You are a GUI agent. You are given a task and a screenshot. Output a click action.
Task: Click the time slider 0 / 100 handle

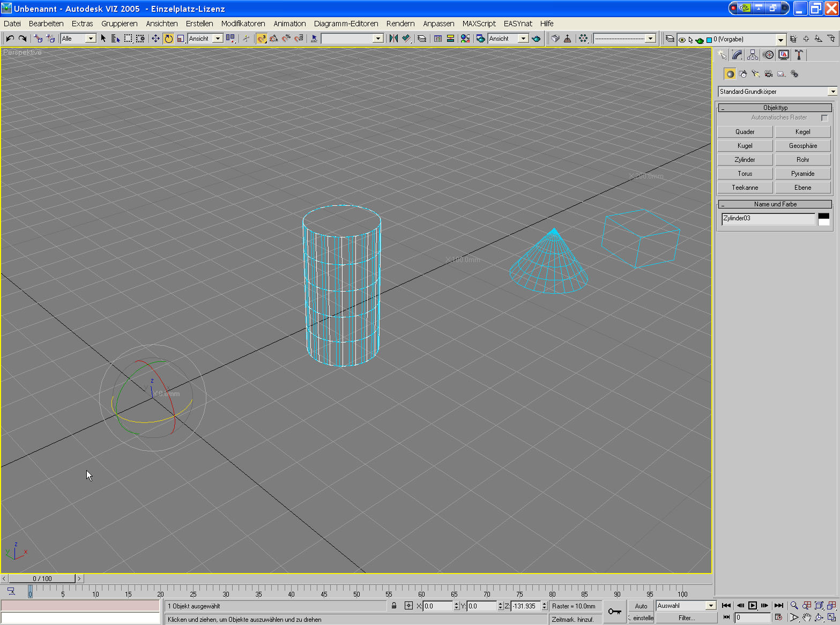pos(42,578)
